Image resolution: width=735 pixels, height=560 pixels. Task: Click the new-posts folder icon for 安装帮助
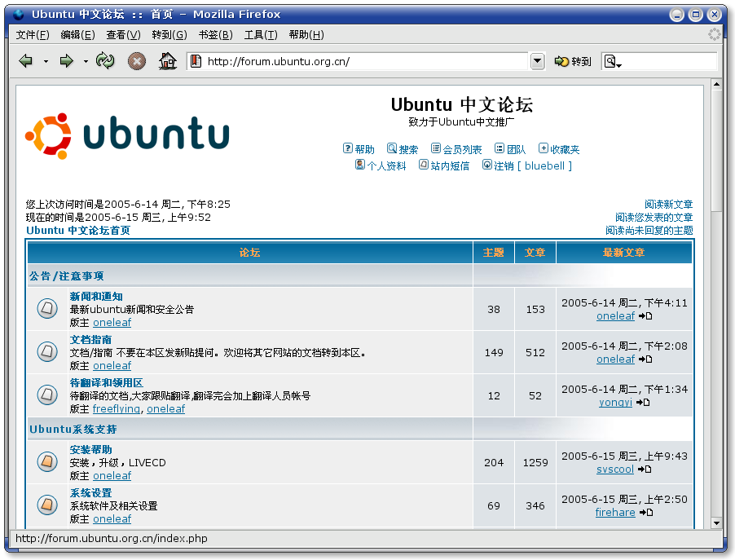pyautogui.click(x=47, y=462)
